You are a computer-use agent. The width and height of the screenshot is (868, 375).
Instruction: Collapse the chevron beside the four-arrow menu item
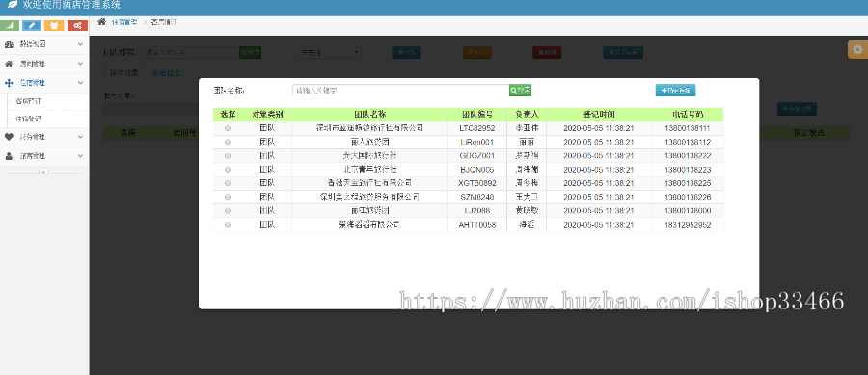coord(80,83)
